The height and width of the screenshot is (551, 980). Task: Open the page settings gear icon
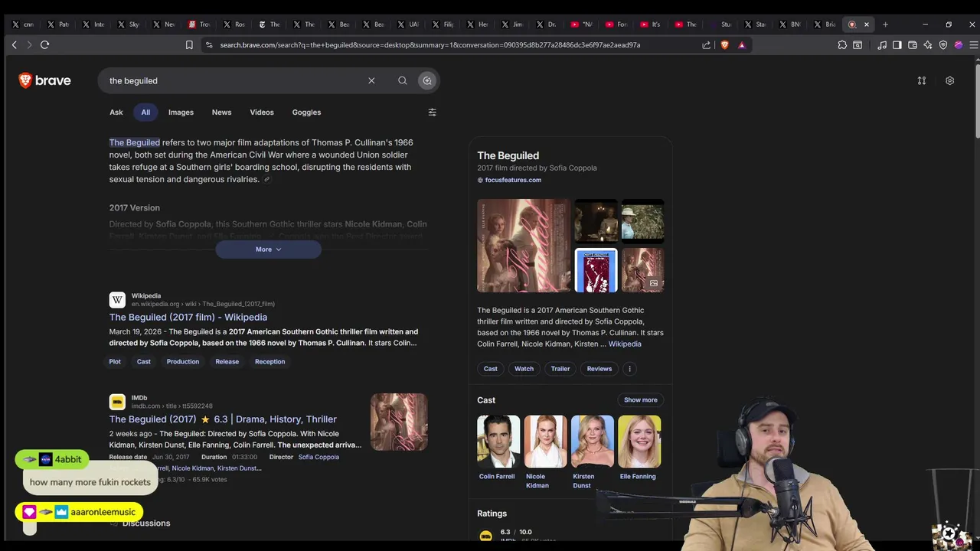tap(949, 80)
